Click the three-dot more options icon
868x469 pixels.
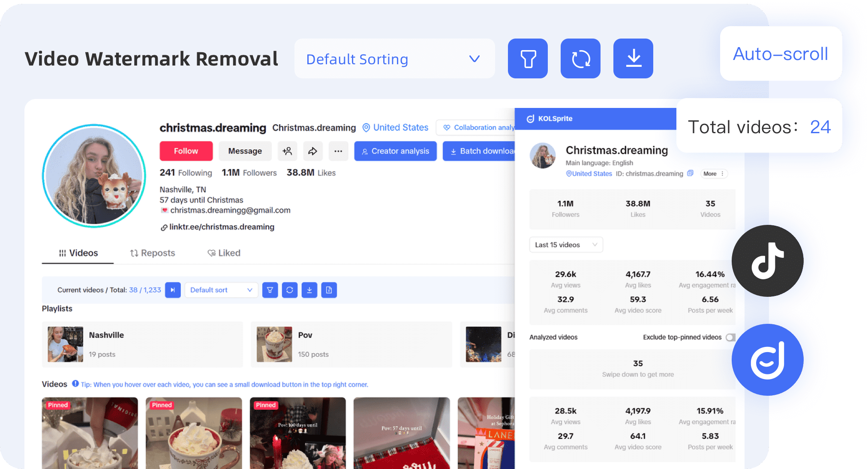coord(338,151)
